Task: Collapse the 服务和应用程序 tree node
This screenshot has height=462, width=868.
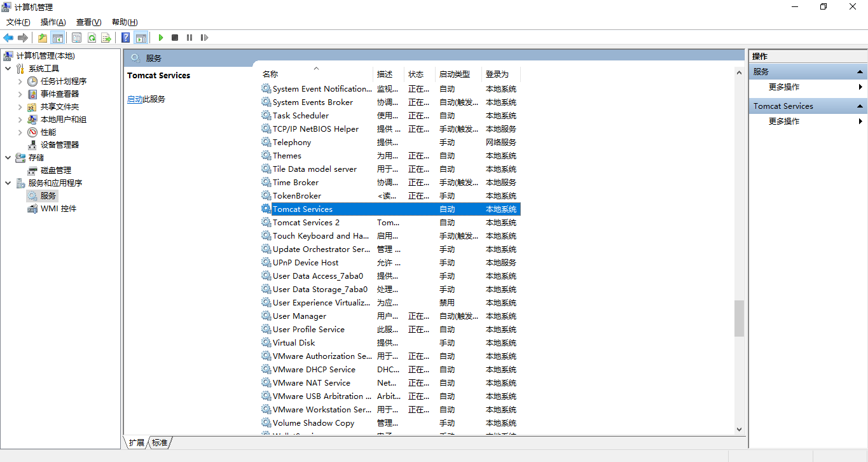Action: 8,183
